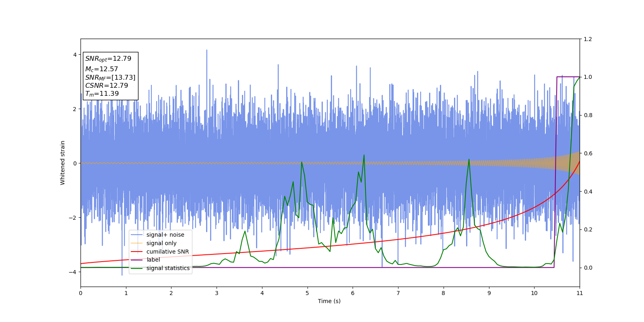Click the 'Time (s)' x-axis label
This screenshot has height=322, width=644.
pyautogui.click(x=329, y=301)
